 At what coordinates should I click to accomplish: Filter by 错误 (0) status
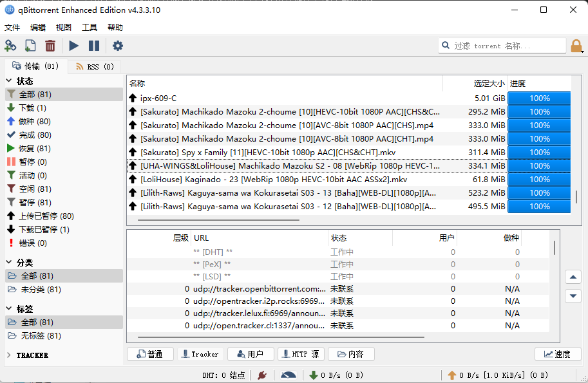[64, 243]
